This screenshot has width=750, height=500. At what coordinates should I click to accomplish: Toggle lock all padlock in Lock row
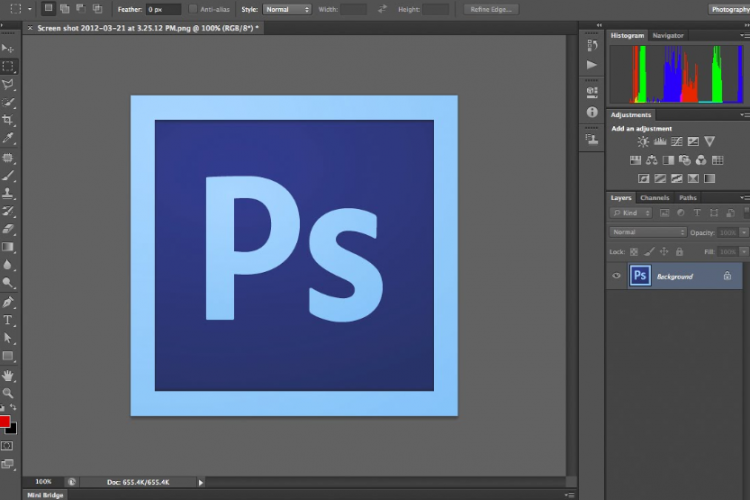[679, 252]
